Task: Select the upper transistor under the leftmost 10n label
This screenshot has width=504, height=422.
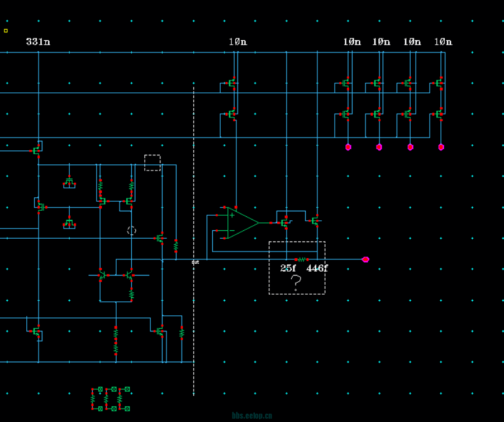Action: click(232, 83)
